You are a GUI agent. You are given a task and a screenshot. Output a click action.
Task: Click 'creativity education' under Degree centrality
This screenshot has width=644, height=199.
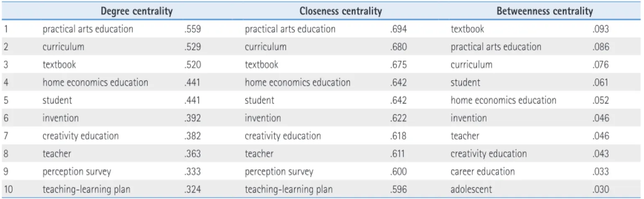point(80,136)
